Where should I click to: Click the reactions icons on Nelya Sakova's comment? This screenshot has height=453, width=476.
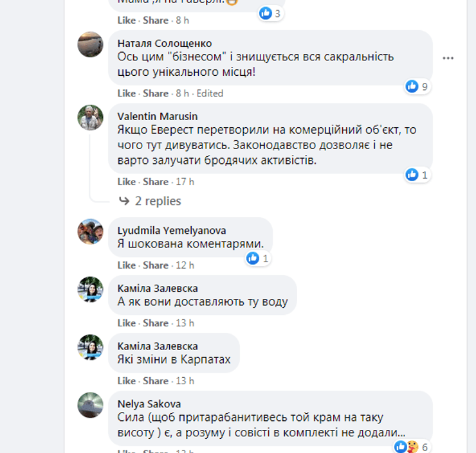coord(405,447)
